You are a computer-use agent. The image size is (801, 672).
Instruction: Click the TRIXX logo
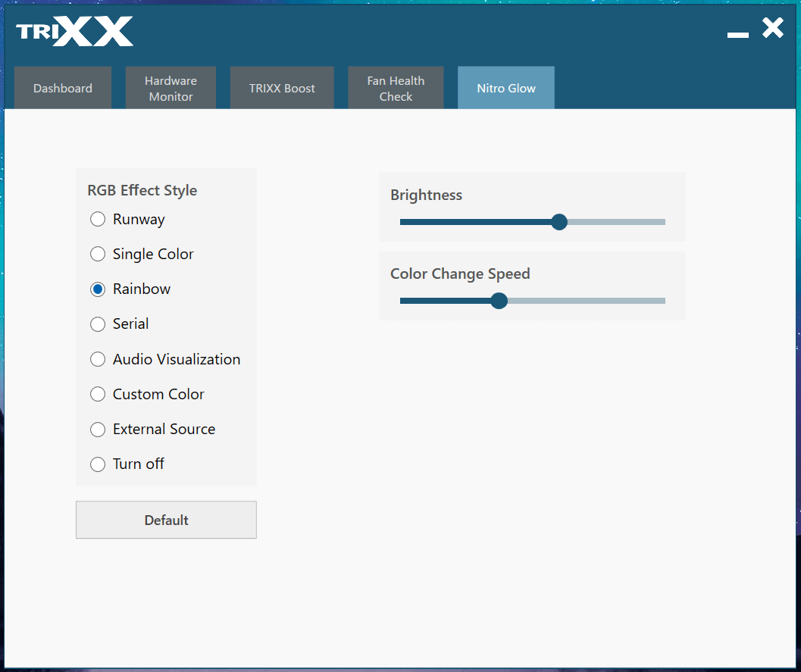click(74, 32)
